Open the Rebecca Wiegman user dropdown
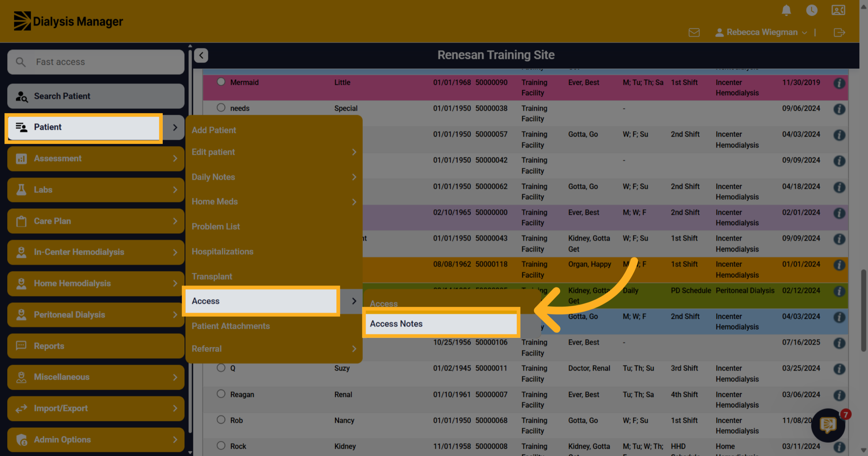 pos(761,33)
